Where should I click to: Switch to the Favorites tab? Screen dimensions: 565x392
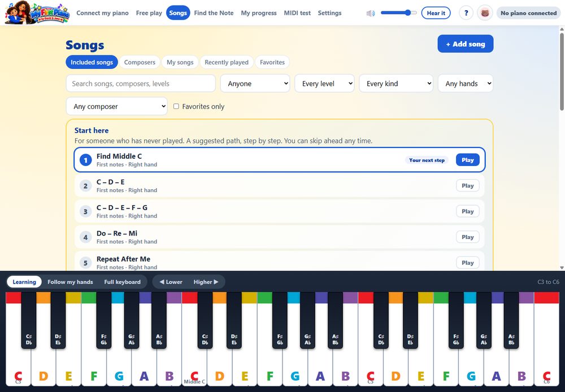272,62
